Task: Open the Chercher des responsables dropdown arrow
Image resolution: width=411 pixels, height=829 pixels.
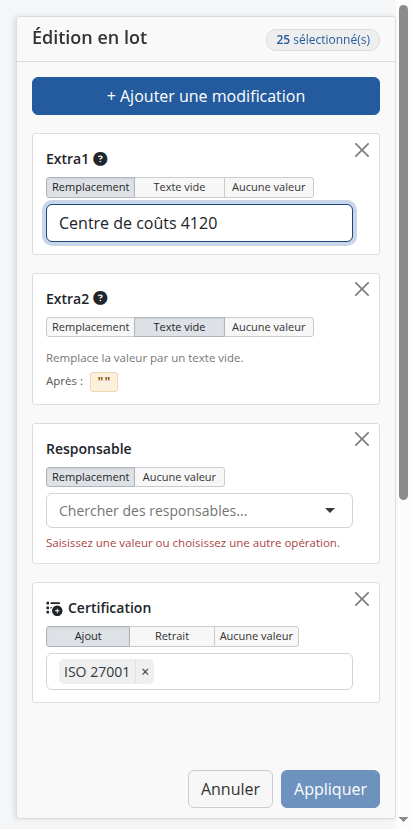Action: pyautogui.click(x=330, y=511)
